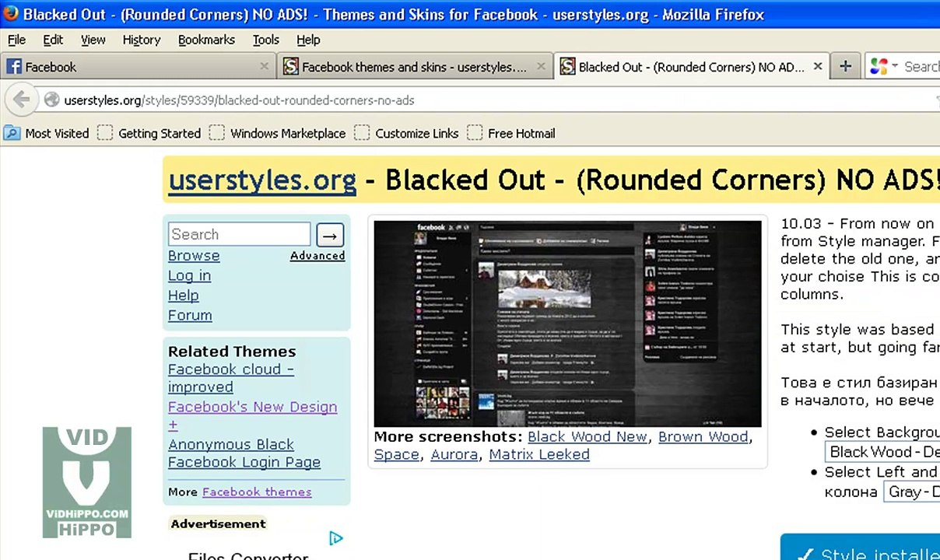This screenshot has height=560, width=940.
Task: Open a new tab with plus button
Action: tap(845, 67)
